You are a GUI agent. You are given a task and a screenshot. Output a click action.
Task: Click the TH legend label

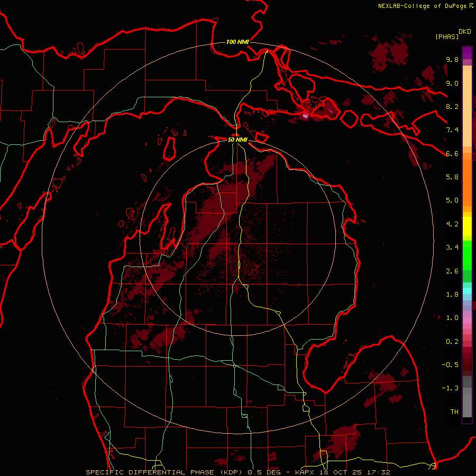(454, 412)
